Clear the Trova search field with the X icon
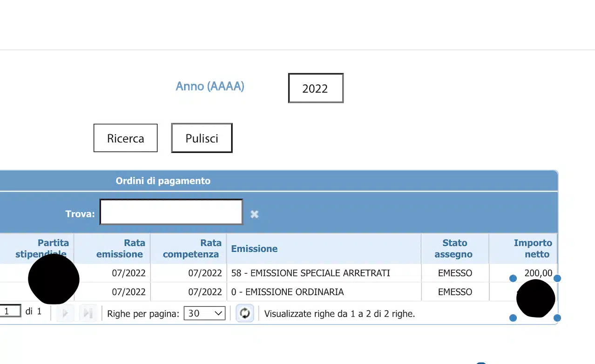 [x=254, y=214]
